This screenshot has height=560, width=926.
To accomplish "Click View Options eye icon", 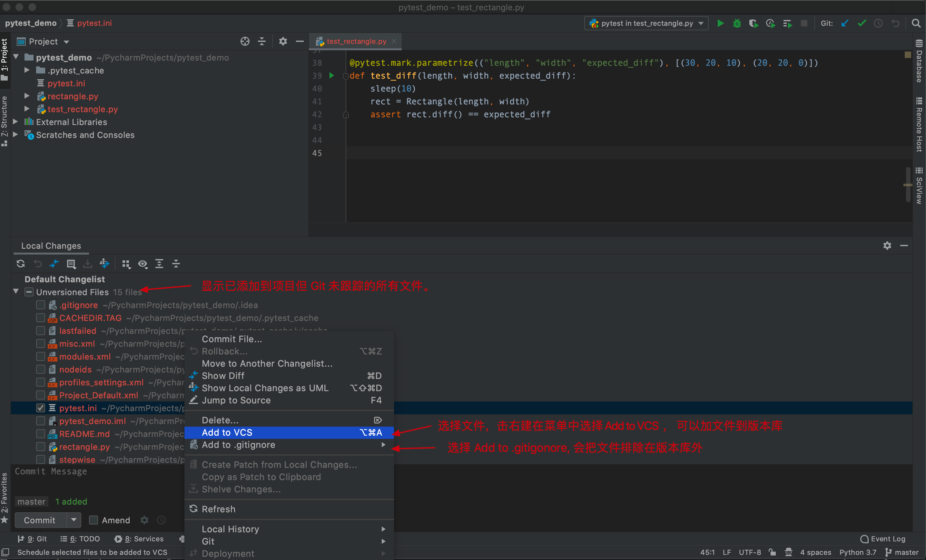I will tap(143, 264).
